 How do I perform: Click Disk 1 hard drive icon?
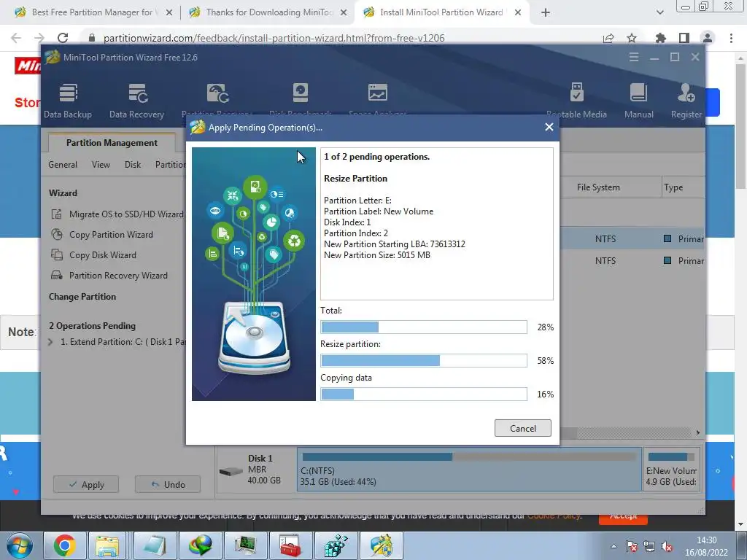pyautogui.click(x=231, y=471)
